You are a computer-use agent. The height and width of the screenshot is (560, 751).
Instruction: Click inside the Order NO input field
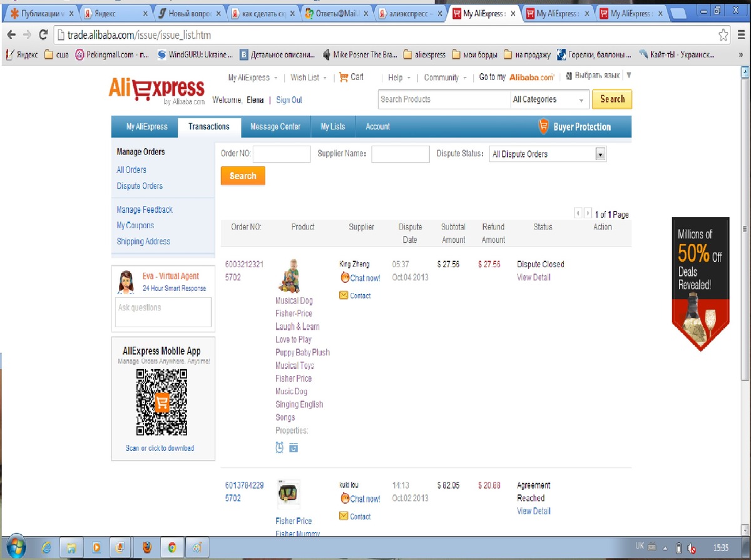pos(282,154)
